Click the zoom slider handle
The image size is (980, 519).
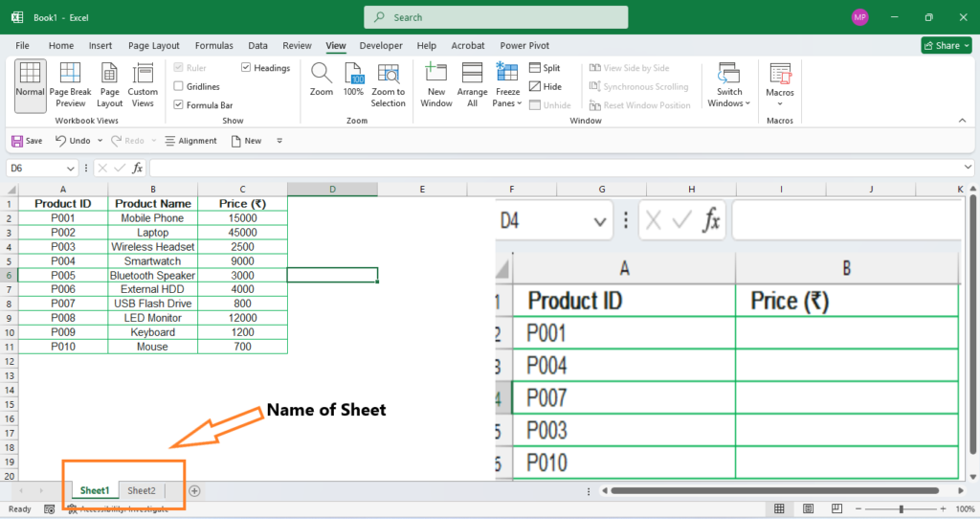pyautogui.click(x=901, y=509)
